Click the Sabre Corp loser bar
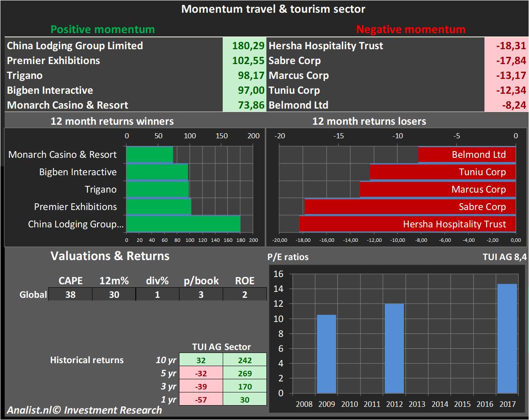Image resolution: width=529 pixels, height=420 pixels. pyautogui.click(x=410, y=207)
